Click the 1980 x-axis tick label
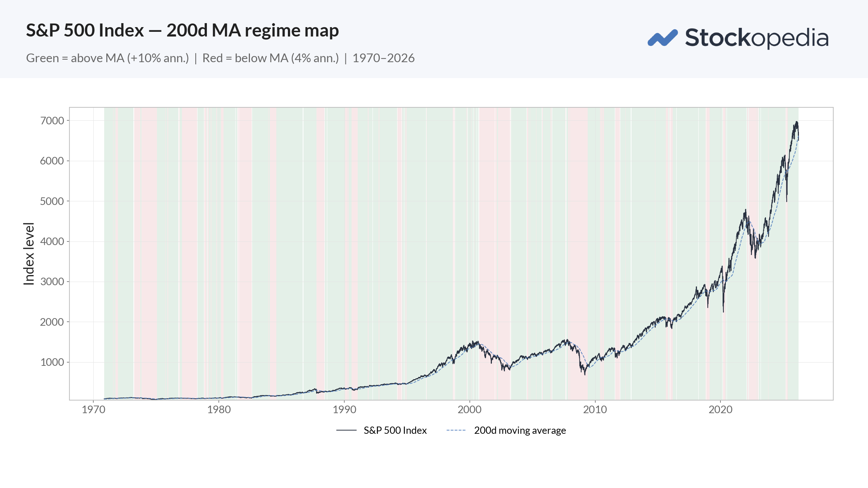The width and height of the screenshot is (868, 488). [x=219, y=410]
